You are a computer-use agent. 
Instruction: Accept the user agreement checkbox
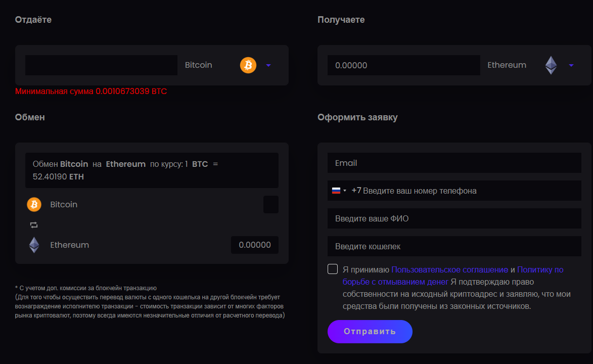point(333,269)
